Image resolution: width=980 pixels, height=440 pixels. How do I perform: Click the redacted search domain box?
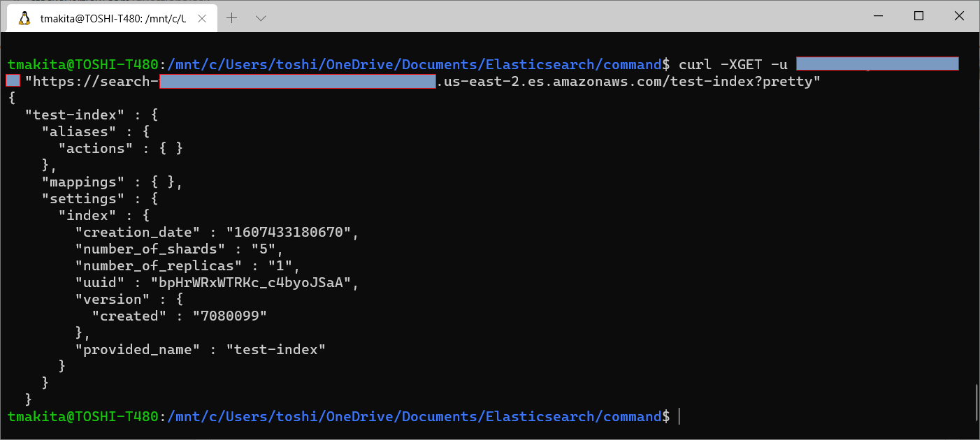pos(298,82)
